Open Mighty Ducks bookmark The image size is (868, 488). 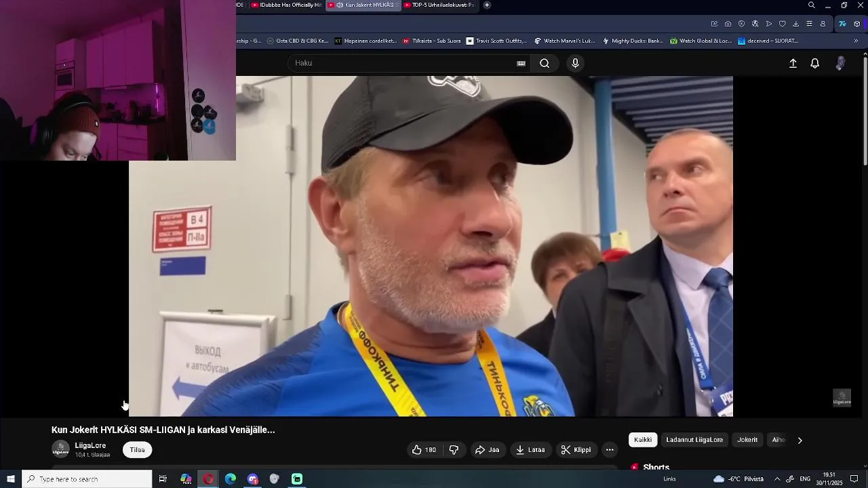(633, 41)
